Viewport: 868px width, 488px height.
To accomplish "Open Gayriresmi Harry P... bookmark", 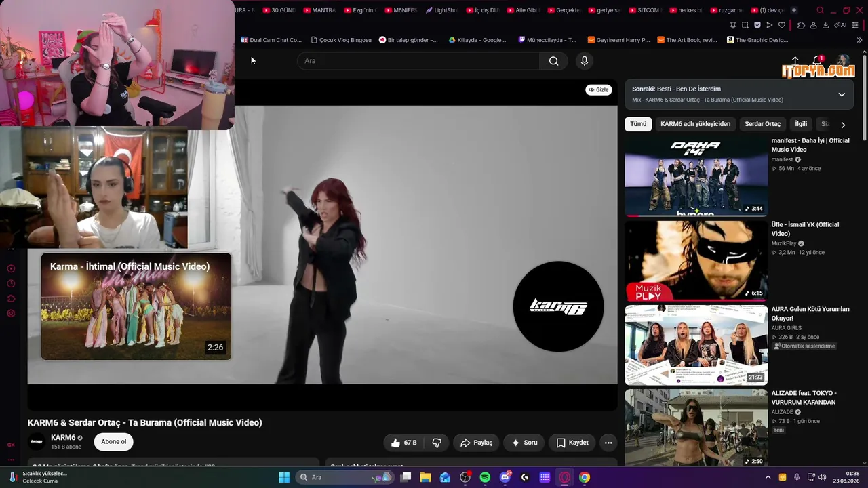I will click(618, 40).
